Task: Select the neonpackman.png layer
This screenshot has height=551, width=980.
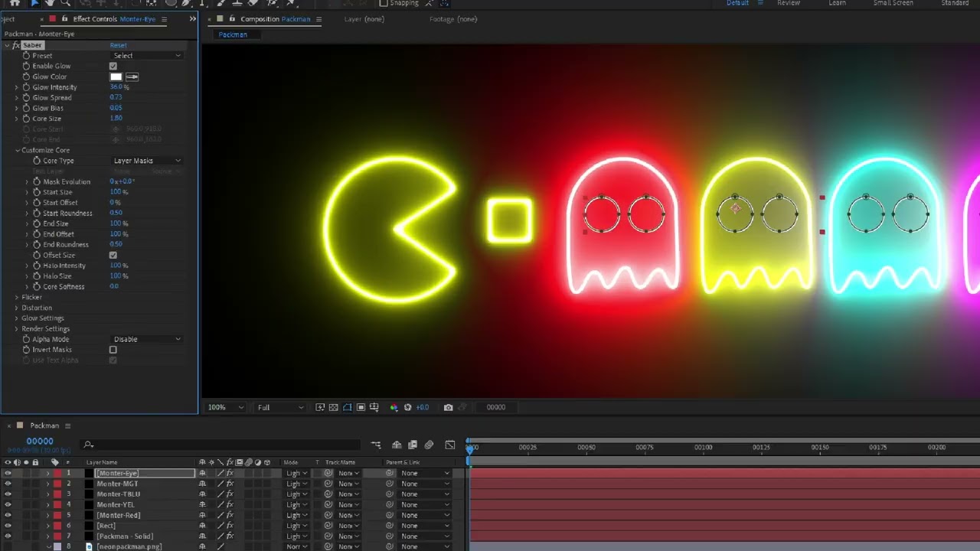Action: coord(129,546)
